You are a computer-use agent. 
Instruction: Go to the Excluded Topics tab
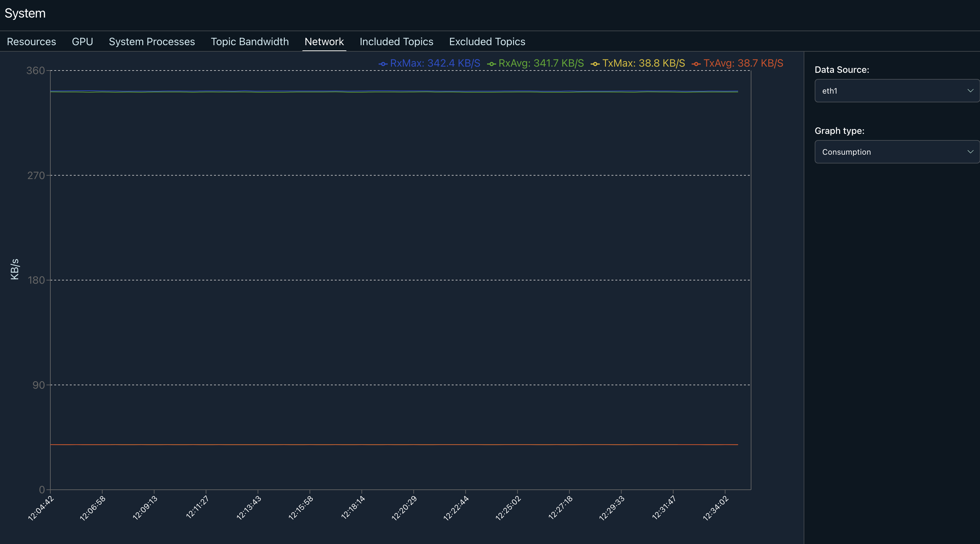[487, 42]
